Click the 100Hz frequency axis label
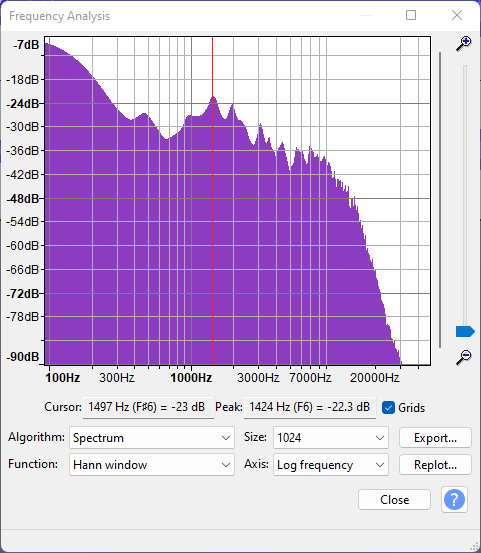 tap(62, 378)
